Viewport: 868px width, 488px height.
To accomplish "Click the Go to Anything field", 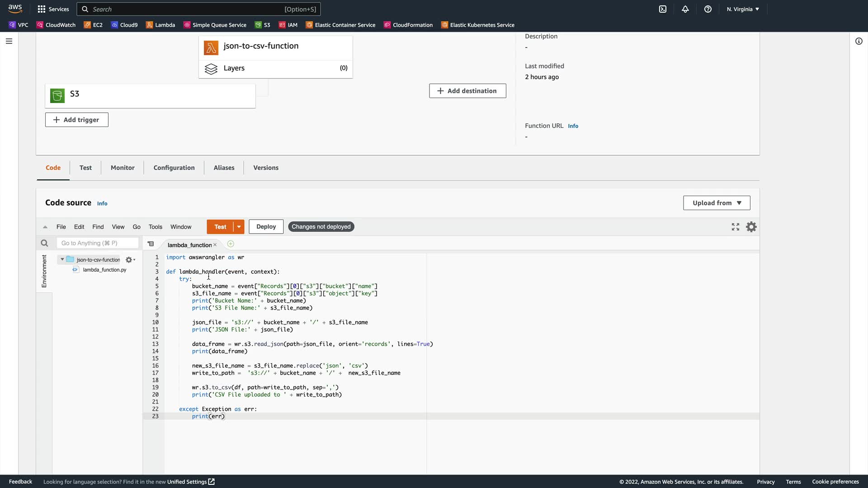I will [x=97, y=243].
